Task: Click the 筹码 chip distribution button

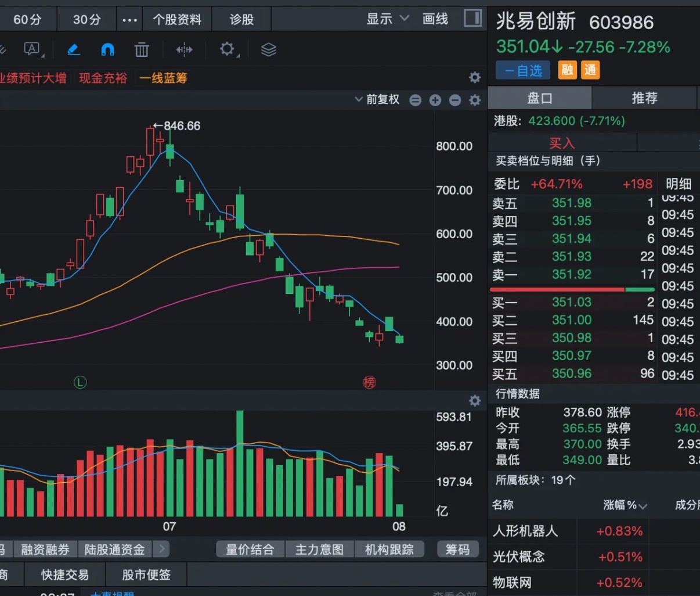Action: [x=458, y=549]
